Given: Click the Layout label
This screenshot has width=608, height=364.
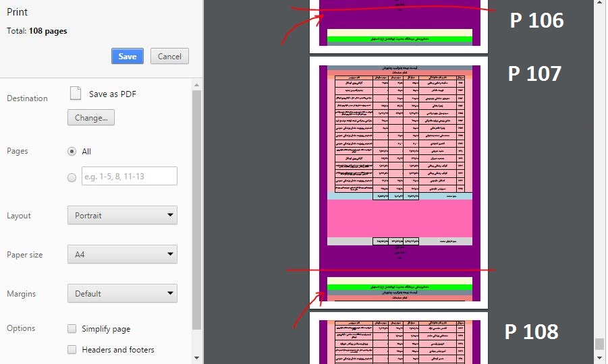Looking at the screenshot, I should click(x=19, y=216).
